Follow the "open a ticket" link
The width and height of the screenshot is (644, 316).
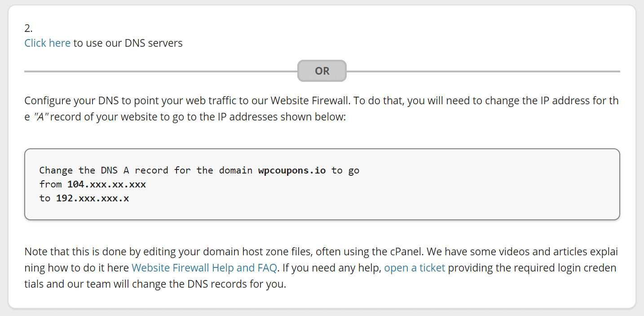click(415, 268)
